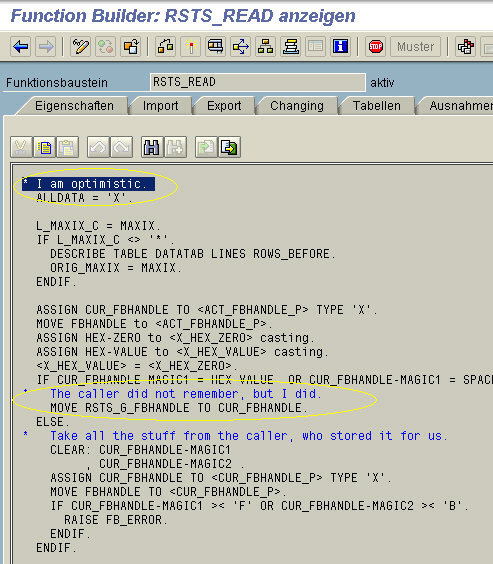Select the Changing tab

[x=297, y=106]
